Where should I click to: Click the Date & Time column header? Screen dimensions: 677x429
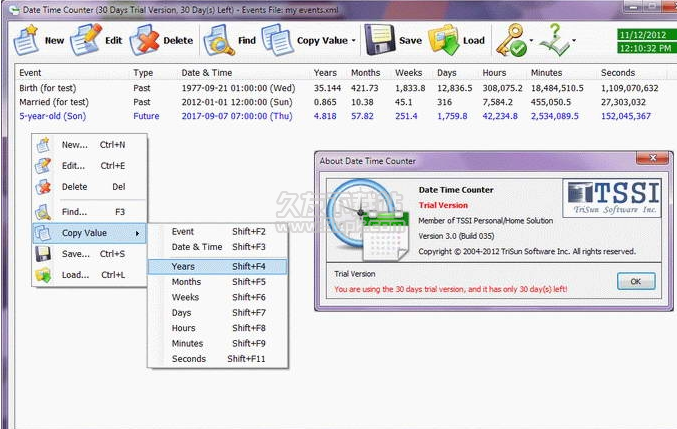coord(207,73)
